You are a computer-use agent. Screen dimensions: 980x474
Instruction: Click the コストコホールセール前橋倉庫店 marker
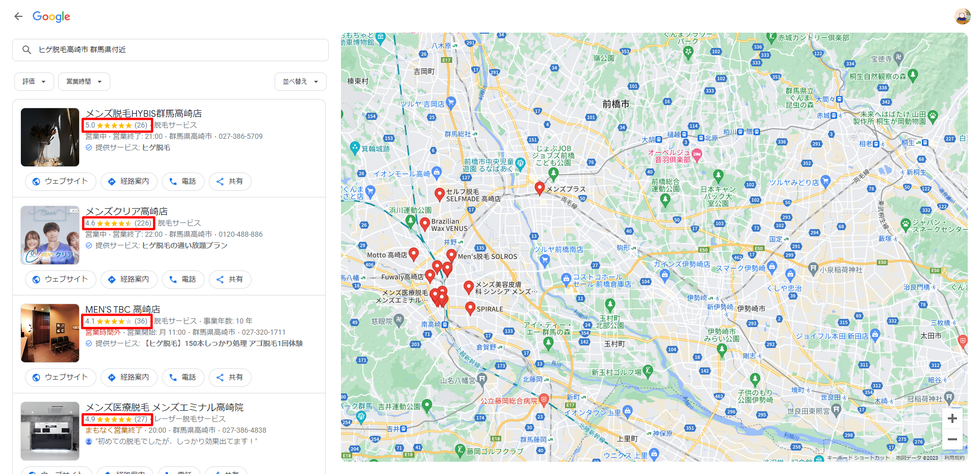(x=566, y=279)
